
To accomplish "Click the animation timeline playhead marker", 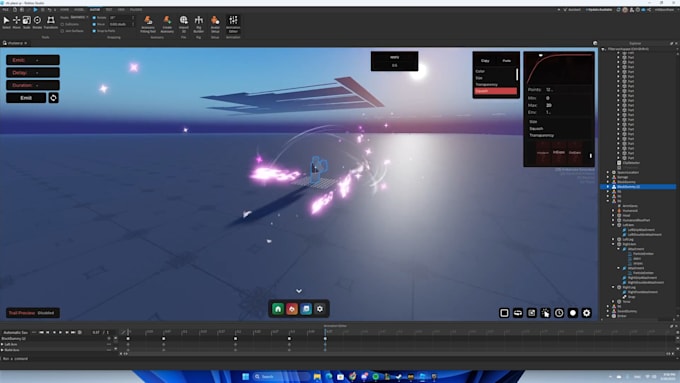I will click(325, 332).
